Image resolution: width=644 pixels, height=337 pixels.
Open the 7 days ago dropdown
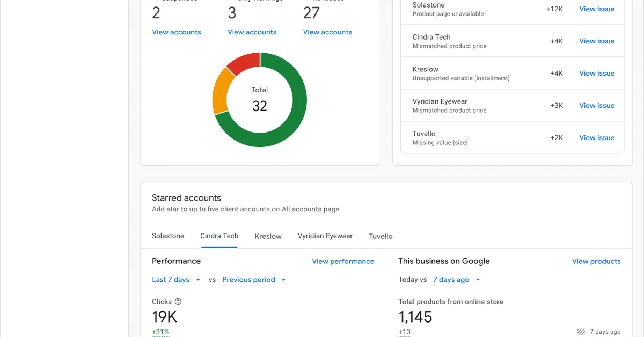[456, 280]
